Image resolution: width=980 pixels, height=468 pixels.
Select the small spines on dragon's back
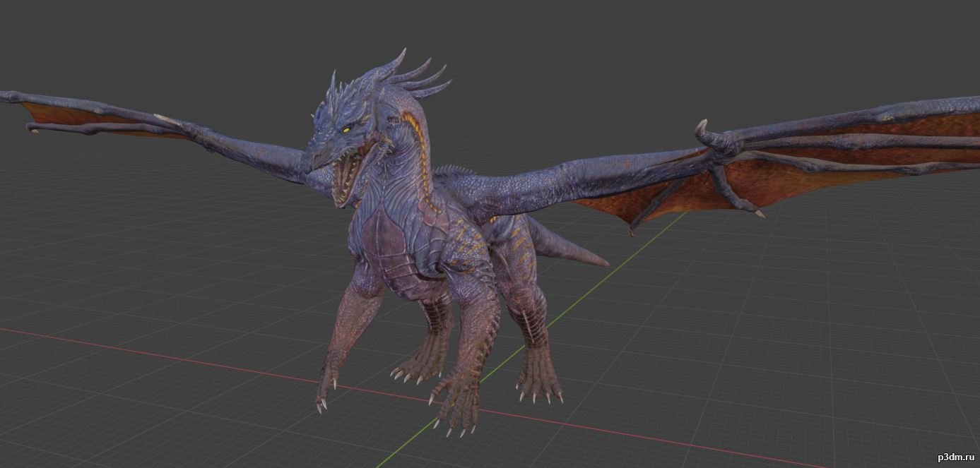coord(452,171)
